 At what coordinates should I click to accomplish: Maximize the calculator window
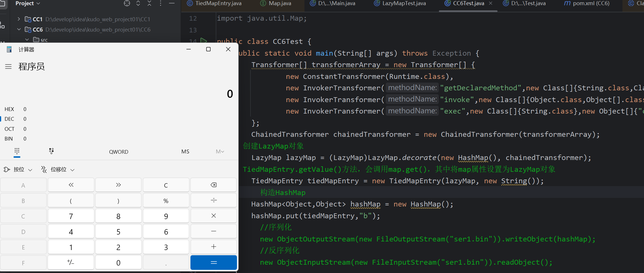(208, 49)
